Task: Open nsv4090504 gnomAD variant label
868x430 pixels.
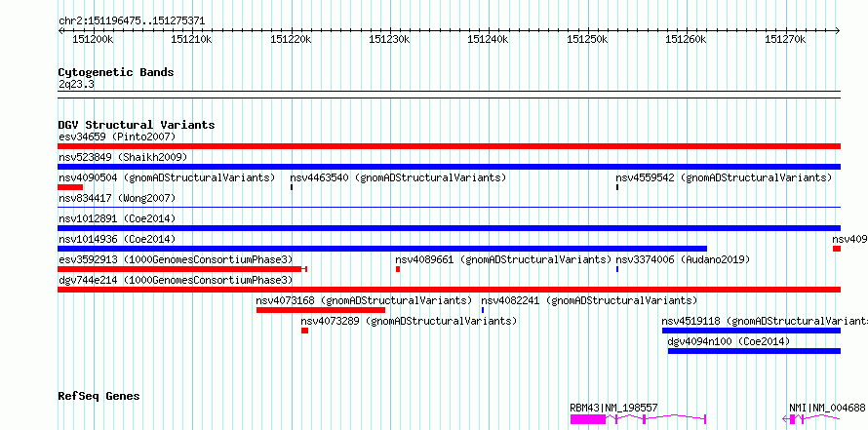Action: (167, 177)
